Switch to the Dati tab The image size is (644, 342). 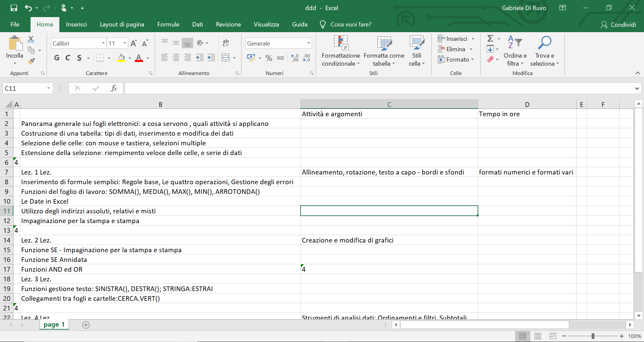(198, 24)
